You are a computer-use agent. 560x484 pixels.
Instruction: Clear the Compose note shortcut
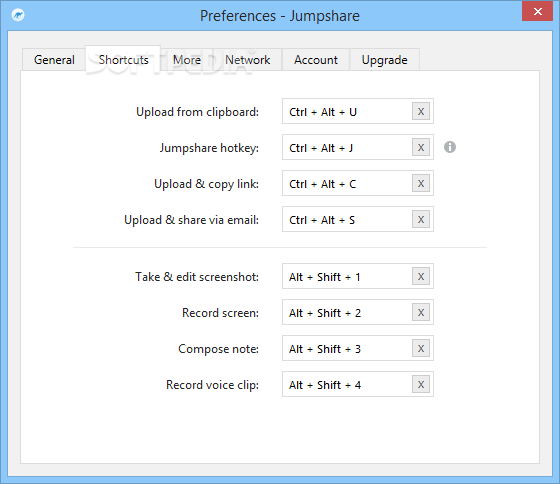421,349
